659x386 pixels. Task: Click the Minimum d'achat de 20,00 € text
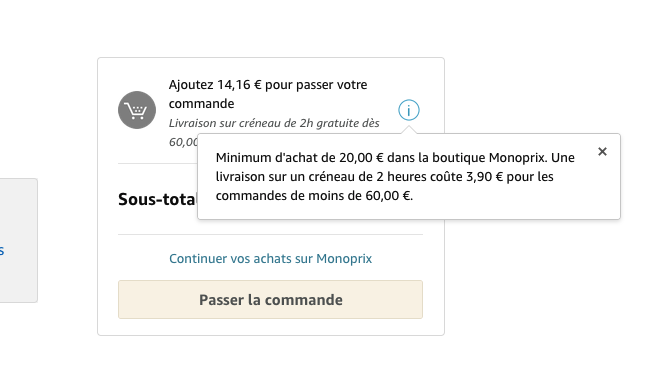tap(300, 158)
